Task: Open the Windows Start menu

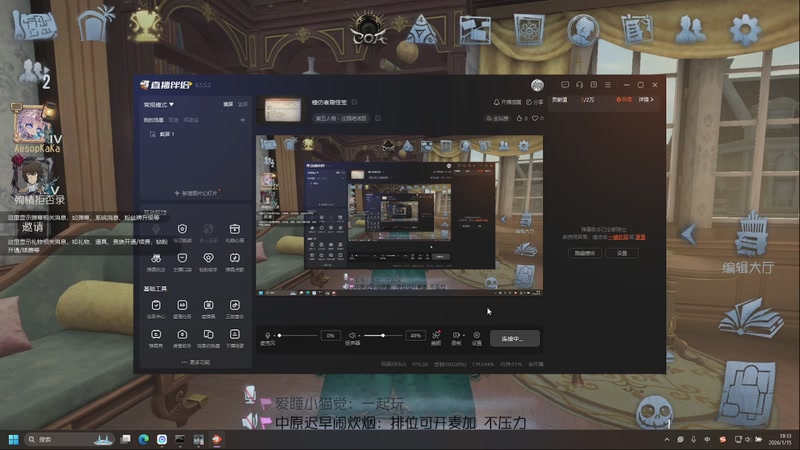Action: pyautogui.click(x=14, y=439)
